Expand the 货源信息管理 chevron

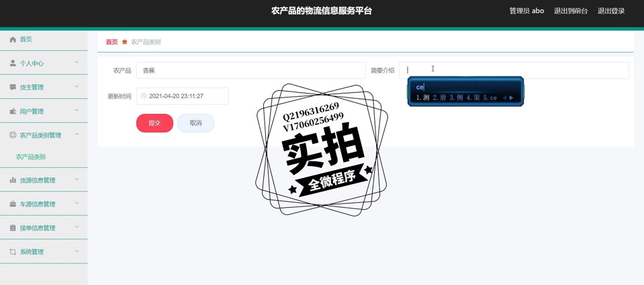[77, 179]
